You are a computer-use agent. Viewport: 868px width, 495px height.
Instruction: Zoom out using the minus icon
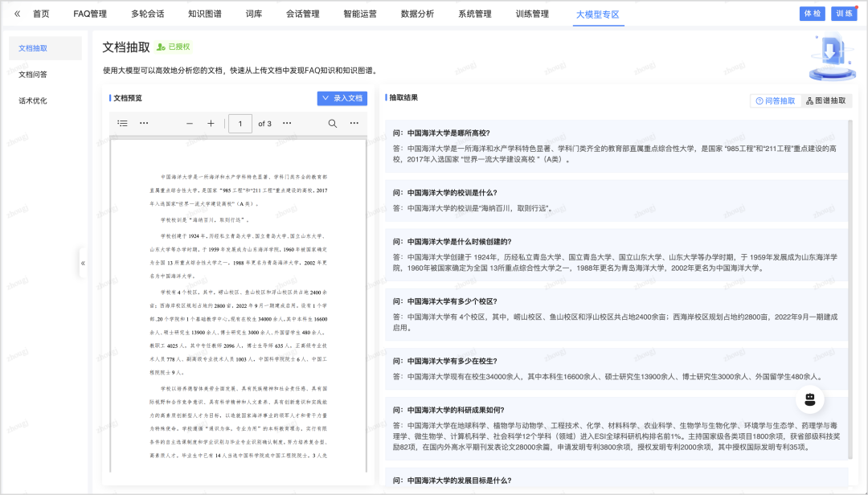[189, 124]
